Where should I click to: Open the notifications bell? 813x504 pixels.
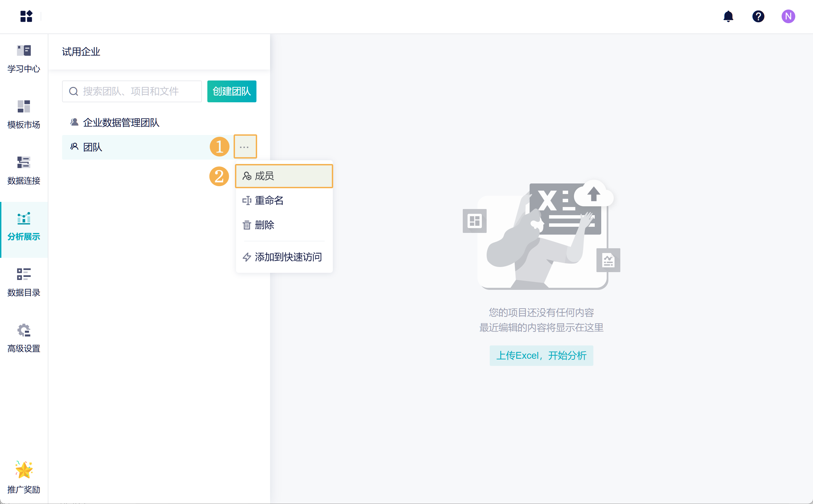click(728, 16)
